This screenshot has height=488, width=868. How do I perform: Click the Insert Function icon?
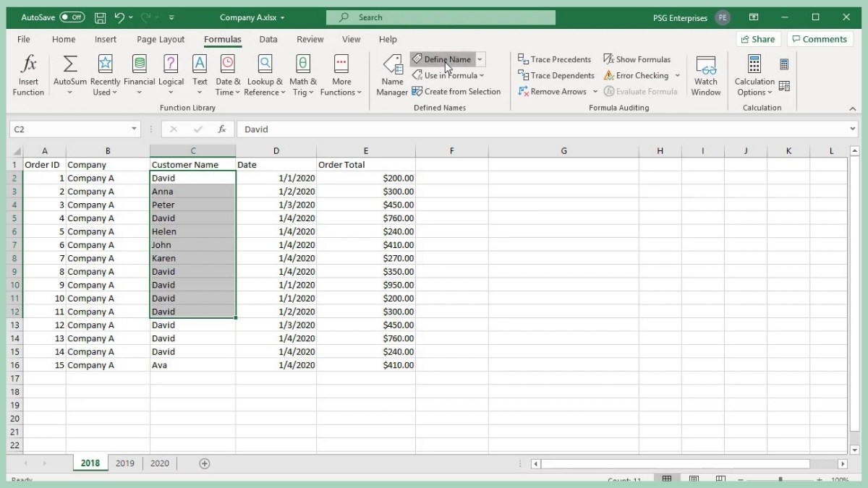coord(28,64)
